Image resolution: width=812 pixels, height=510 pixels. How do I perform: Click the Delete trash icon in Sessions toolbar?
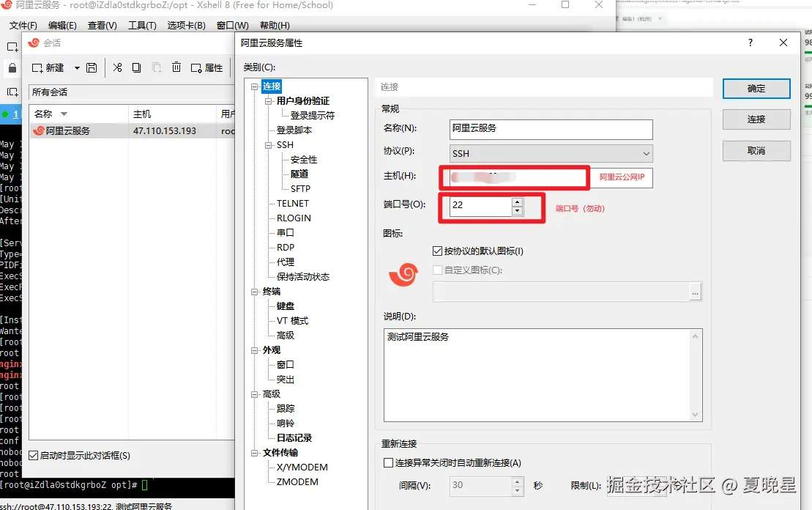(176, 67)
